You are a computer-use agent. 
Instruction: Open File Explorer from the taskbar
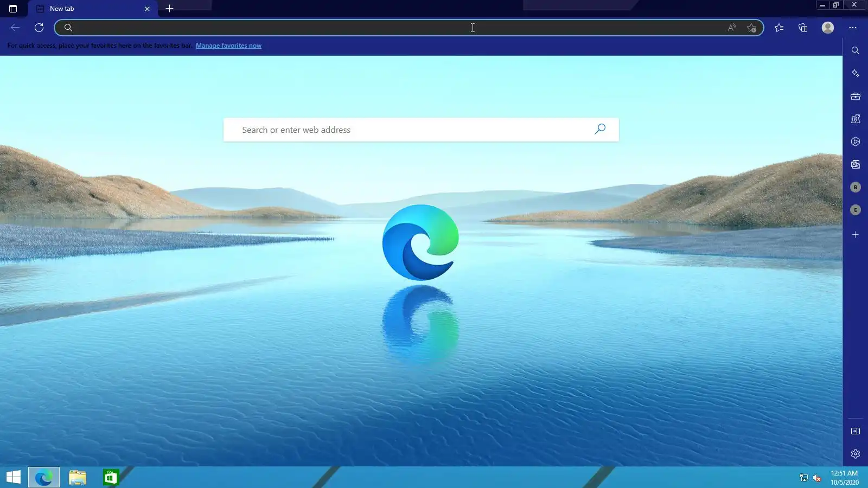pos(78,478)
